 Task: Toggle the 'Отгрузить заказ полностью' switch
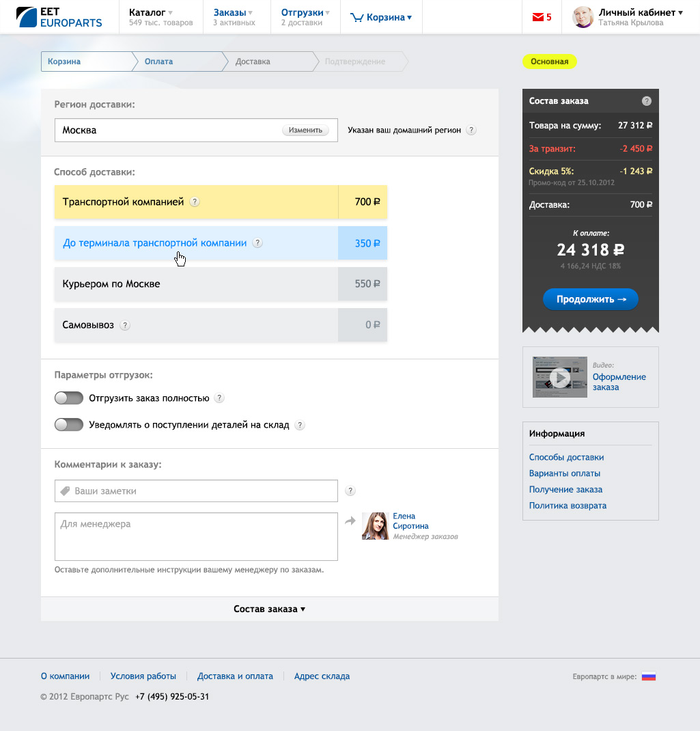click(x=69, y=398)
